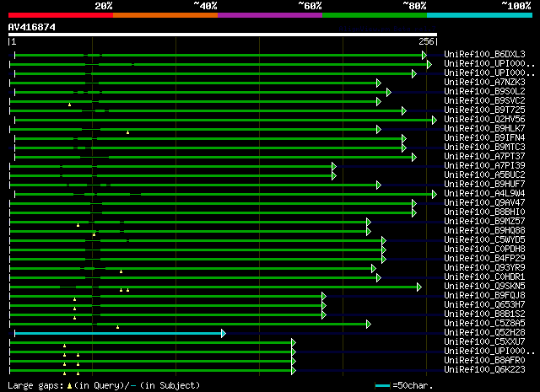
Task: Select hit label UniRef100_B9IFN4
Action: tap(484, 138)
